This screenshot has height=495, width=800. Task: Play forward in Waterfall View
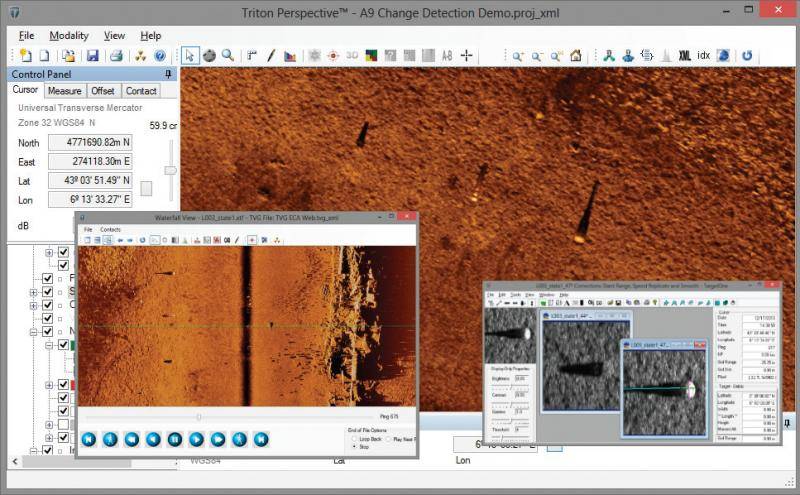[196, 439]
